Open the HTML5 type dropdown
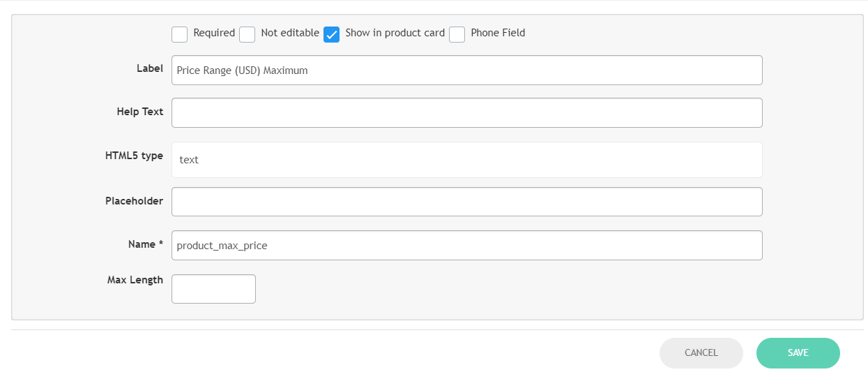 tap(466, 160)
